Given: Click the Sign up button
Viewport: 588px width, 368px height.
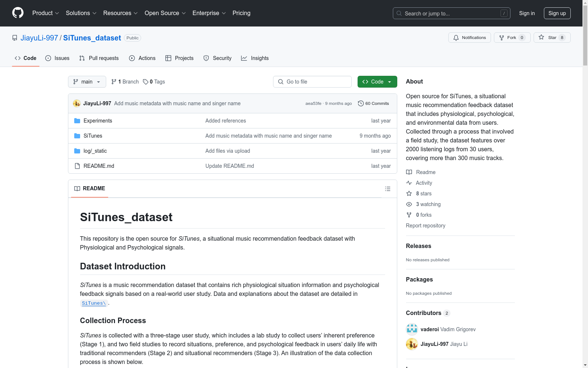Looking at the screenshot, I should [x=557, y=13].
